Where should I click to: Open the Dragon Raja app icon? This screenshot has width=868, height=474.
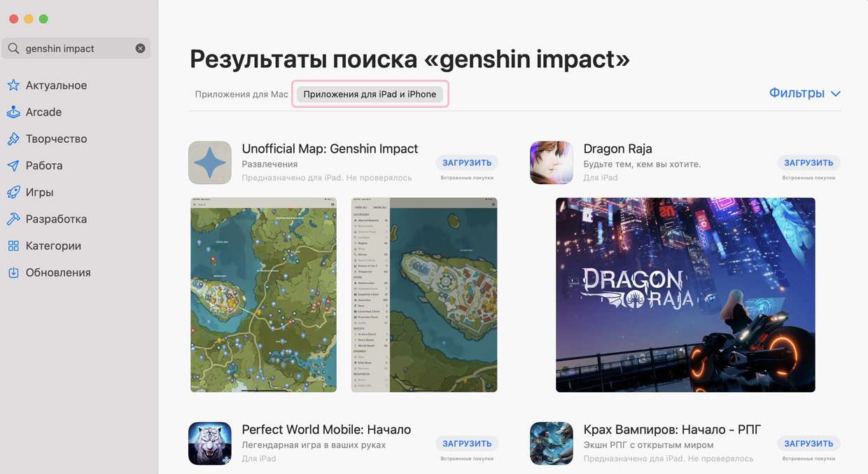click(552, 163)
